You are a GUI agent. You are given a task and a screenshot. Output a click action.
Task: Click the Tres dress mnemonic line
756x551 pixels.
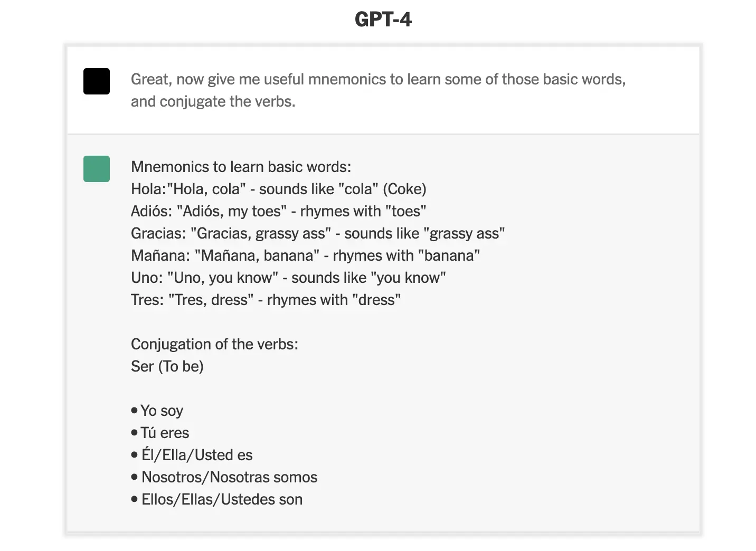point(266,300)
